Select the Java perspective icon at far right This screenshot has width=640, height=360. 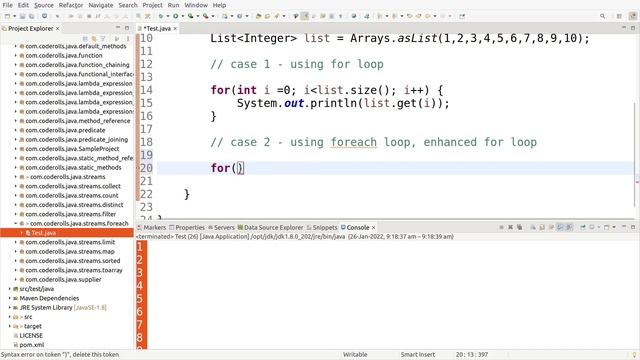[633, 16]
